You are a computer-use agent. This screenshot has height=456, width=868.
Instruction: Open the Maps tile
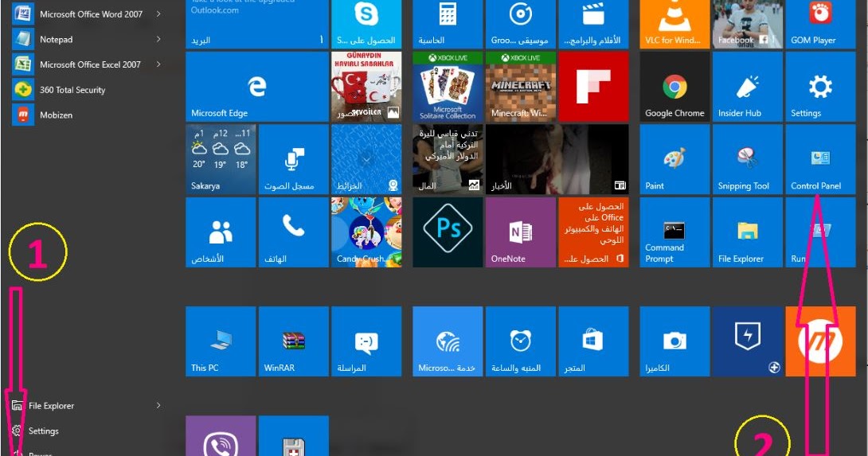click(x=366, y=159)
